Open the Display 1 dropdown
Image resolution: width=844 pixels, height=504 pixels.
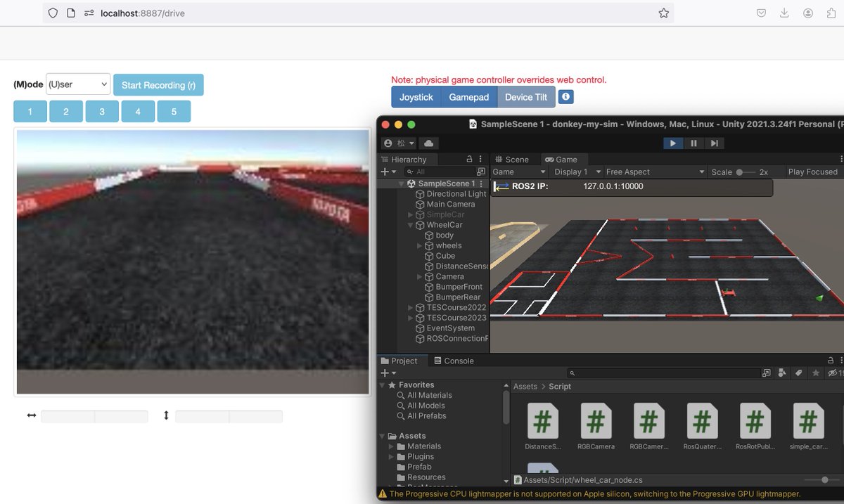[577, 172]
